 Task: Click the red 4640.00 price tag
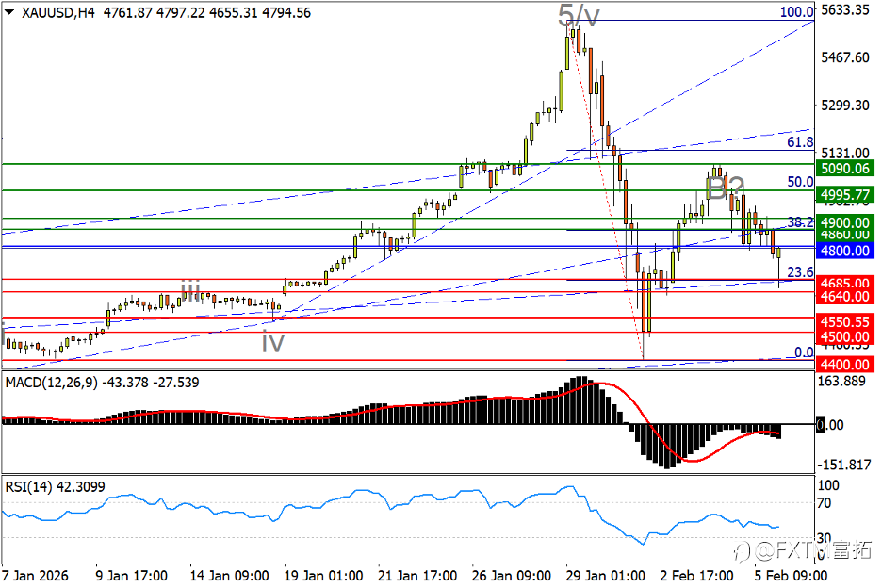click(845, 297)
